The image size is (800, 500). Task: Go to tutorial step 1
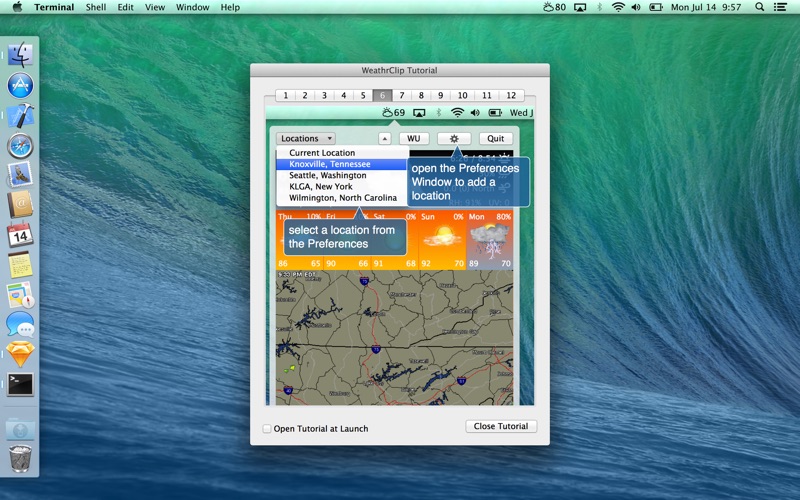(x=286, y=95)
